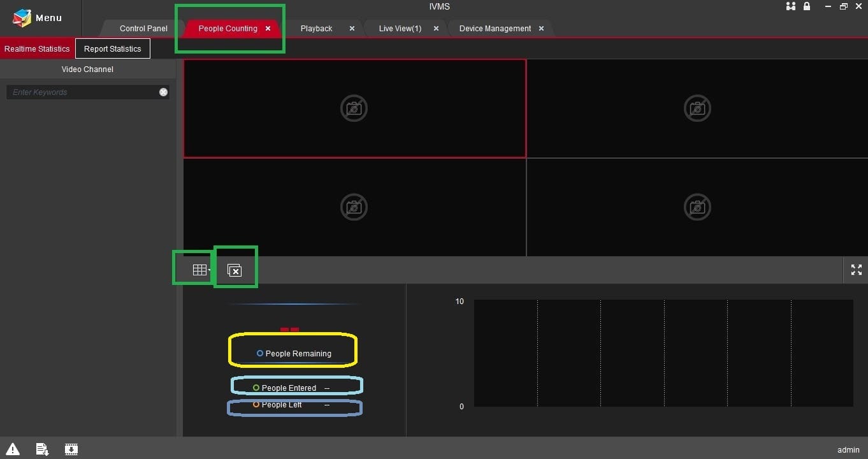
Task: Clear the keyword search with the x icon
Action: [163, 92]
